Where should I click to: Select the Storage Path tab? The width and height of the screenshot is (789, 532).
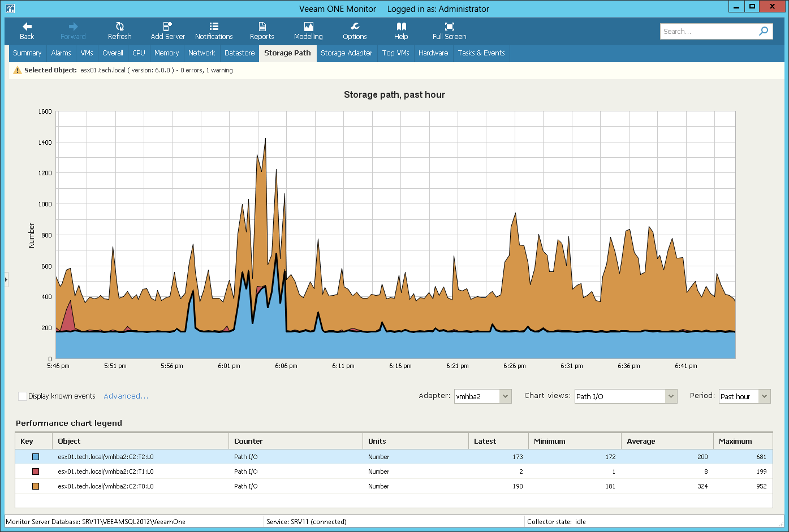point(287,53)
